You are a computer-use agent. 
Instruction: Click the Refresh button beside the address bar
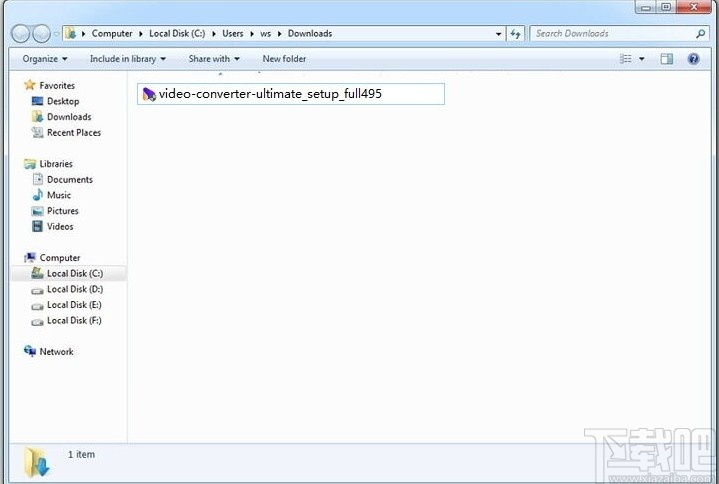click(x=515, y=33)
